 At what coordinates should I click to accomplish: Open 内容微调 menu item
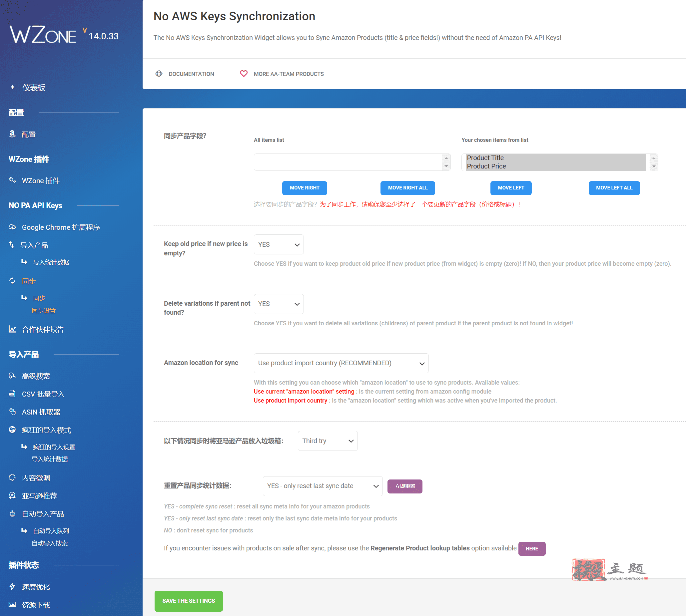[x=36, y=478]
